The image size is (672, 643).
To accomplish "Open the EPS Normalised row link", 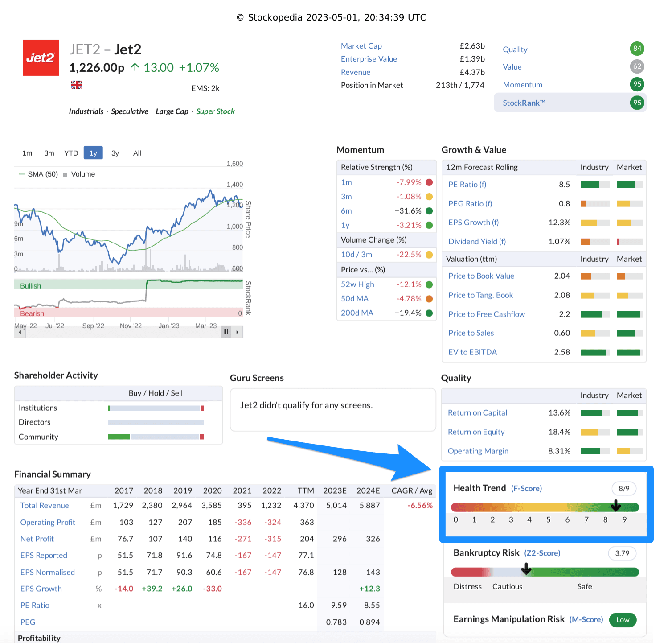I will tap(48, 573).
